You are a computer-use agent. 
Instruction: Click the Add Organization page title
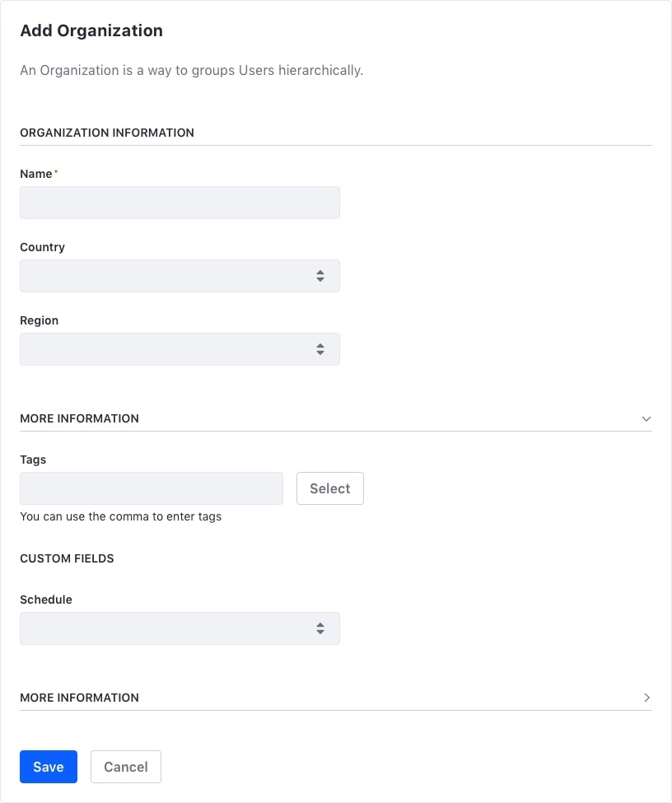[x=91, y=30]
